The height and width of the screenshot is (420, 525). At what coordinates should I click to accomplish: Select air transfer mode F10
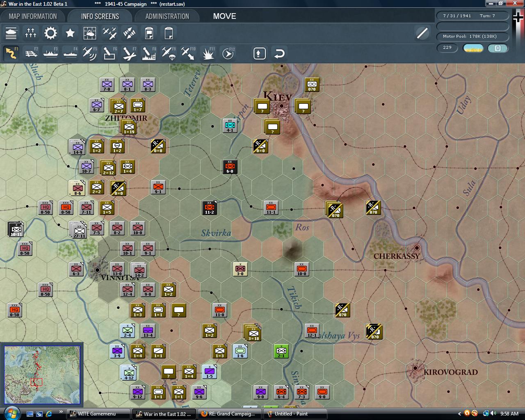pos(188,53)
